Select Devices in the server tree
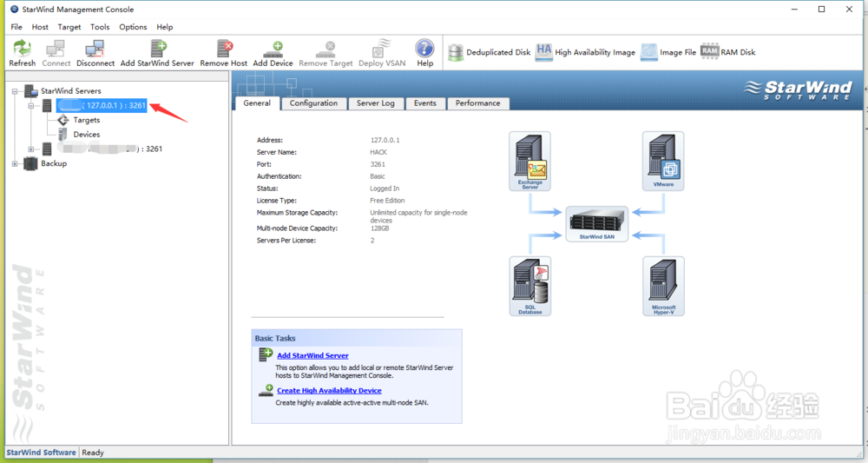868x463 pixels. point(87,135)
